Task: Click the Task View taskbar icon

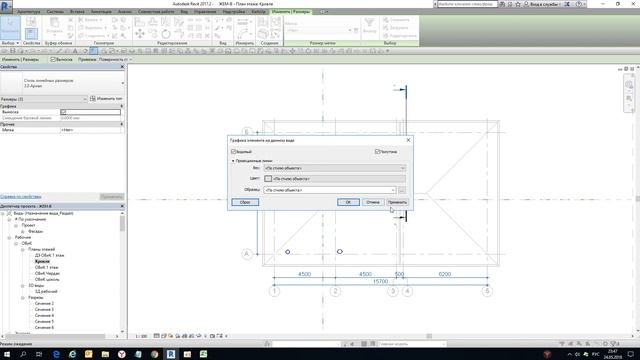Action: click(x=39, y=354)
